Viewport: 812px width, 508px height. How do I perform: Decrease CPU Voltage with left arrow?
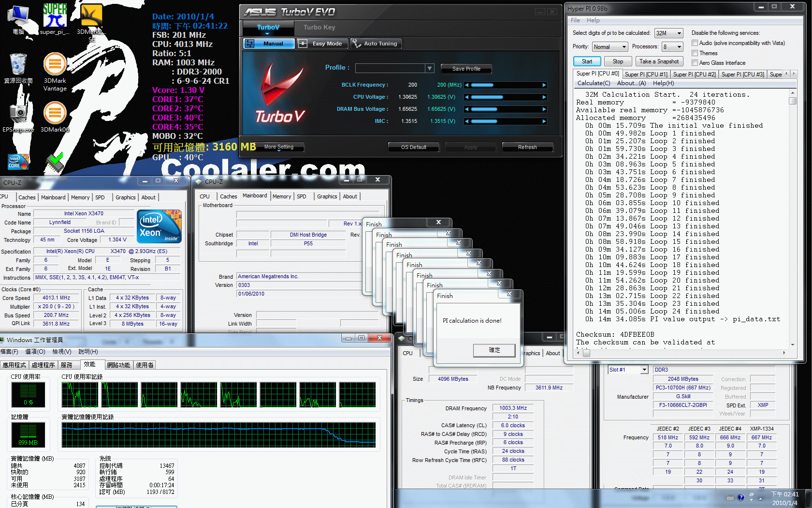coord(467,97)
